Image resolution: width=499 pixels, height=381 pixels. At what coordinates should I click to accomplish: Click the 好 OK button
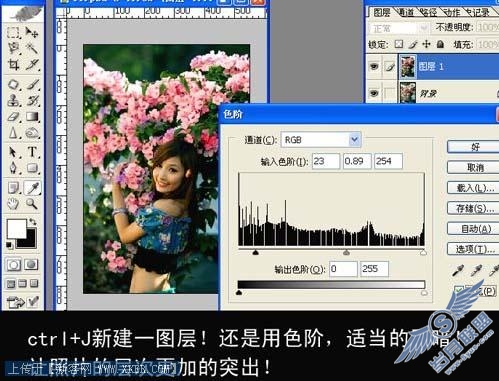474,147
